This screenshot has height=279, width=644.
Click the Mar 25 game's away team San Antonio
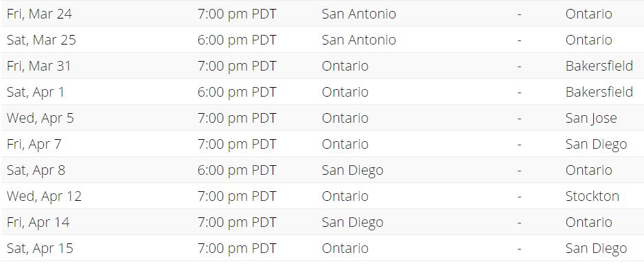coord(359,40)
